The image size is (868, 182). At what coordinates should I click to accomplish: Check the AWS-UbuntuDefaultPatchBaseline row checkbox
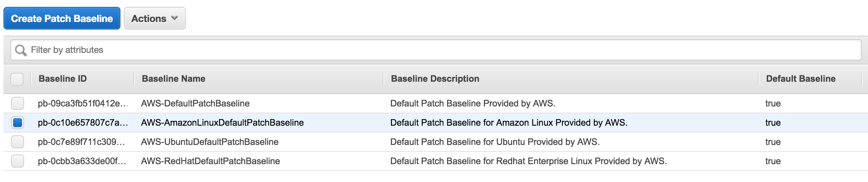[18, 142]
